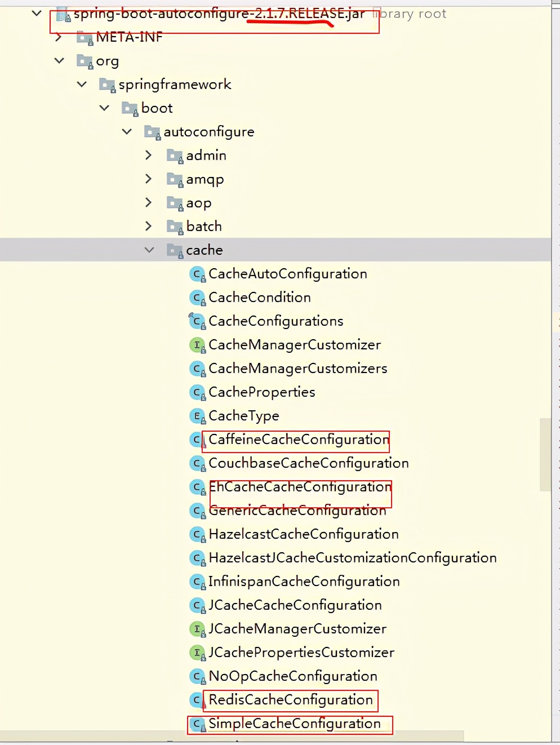Select the CacheCondition class name
The height and width of the screenshot is (745, 560).
(x=260, y=298)
